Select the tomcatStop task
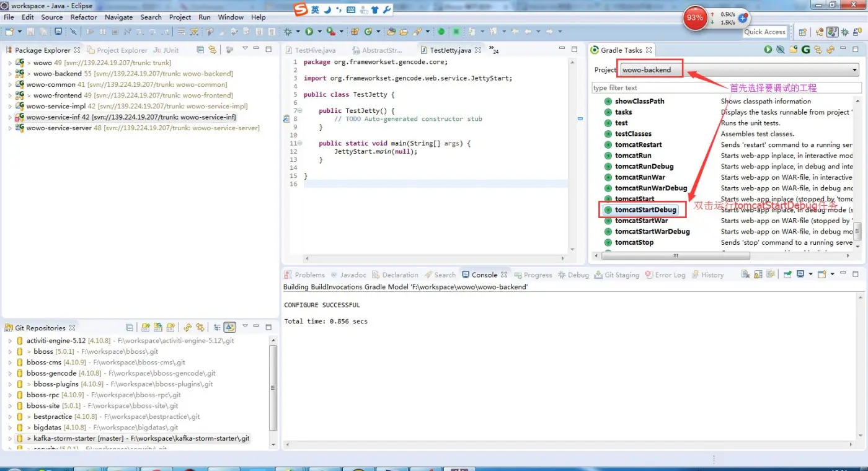The width and height of the screenshot is (868, 471). point(634,242)
